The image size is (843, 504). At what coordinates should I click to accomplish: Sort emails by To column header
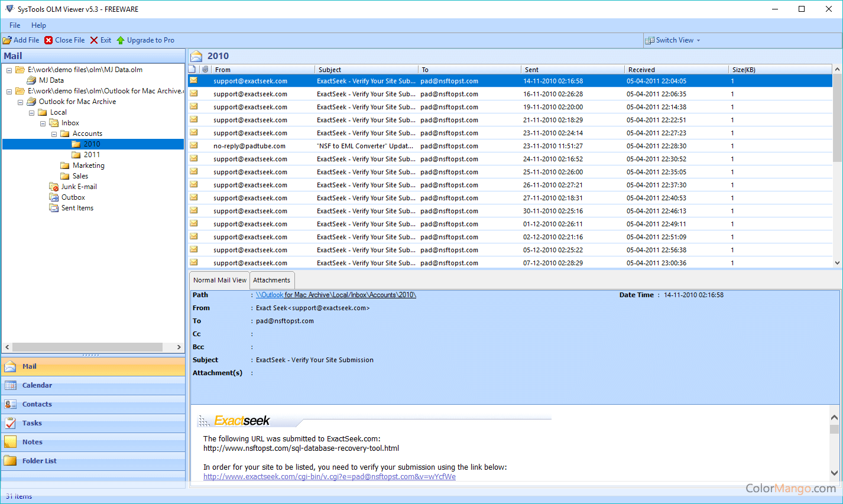470,69
